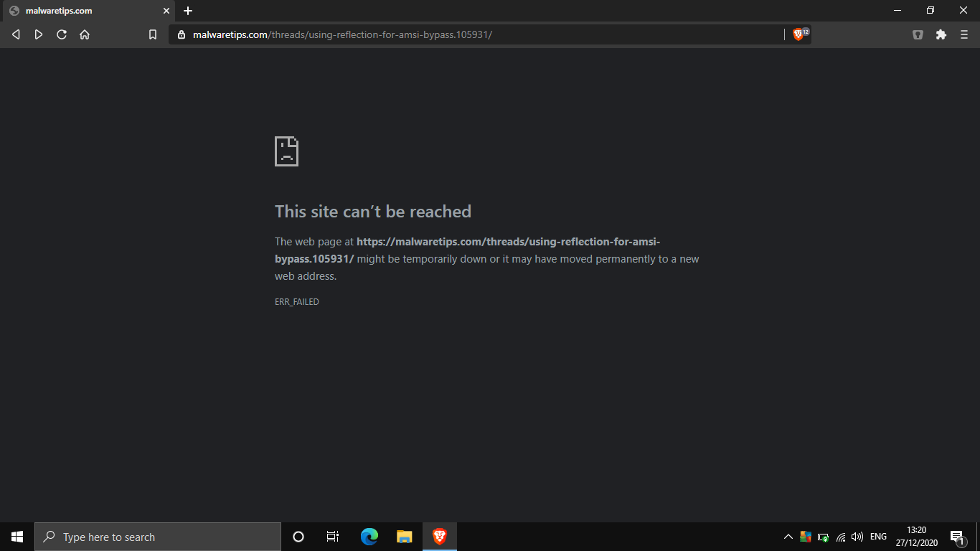Screen dimensions: 980x551
Task: Open the AVG antivirus tray icon
Action: [x=805, y=537]
